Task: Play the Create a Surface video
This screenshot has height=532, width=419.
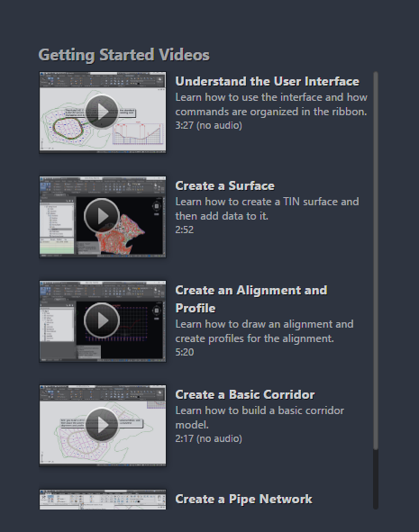Action: (x=102, y=216)
